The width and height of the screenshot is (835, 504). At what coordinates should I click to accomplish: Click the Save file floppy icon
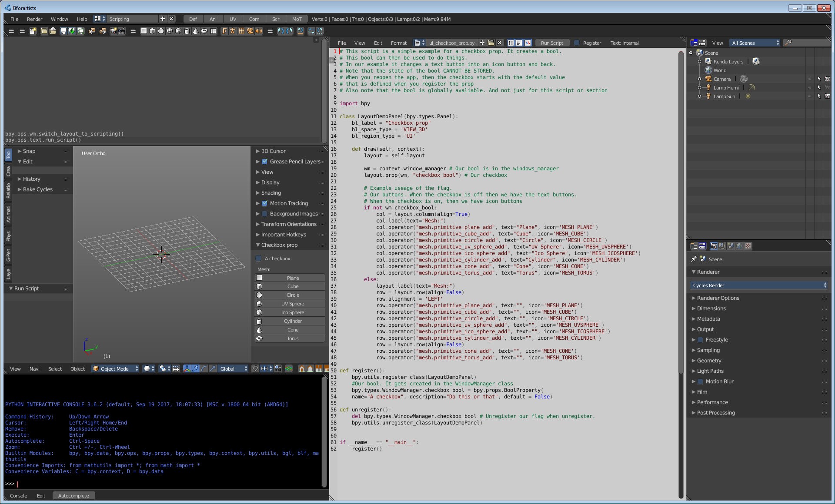[x=63, y=31]
